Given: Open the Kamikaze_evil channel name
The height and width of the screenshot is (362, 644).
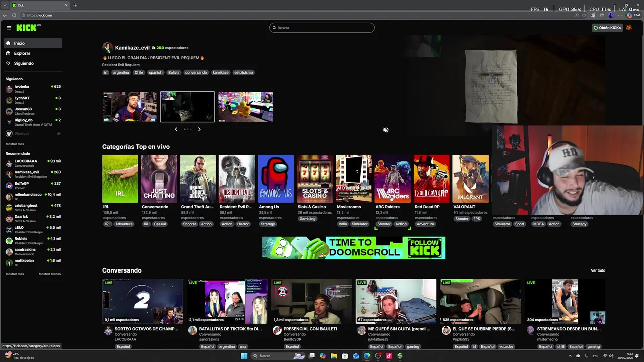Looking at the screenshot, I should 132,48.
